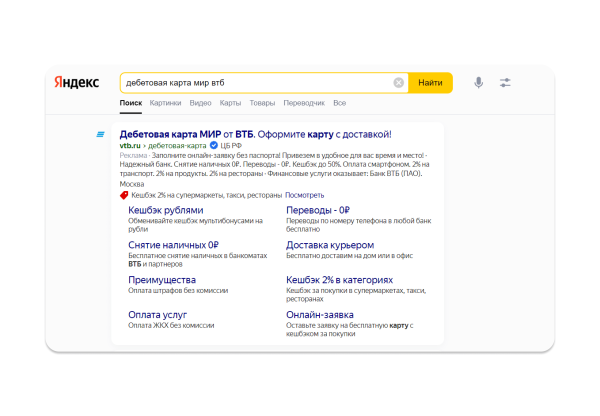Open search settings sliders icon
The height and width of the screenshot is (416, 600).
pos(505,83)
